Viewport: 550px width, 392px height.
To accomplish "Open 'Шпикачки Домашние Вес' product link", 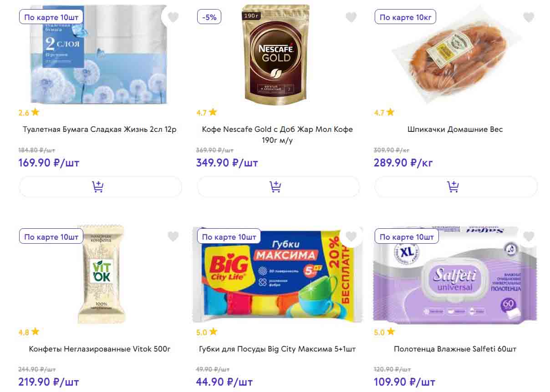I will point(455,129).
